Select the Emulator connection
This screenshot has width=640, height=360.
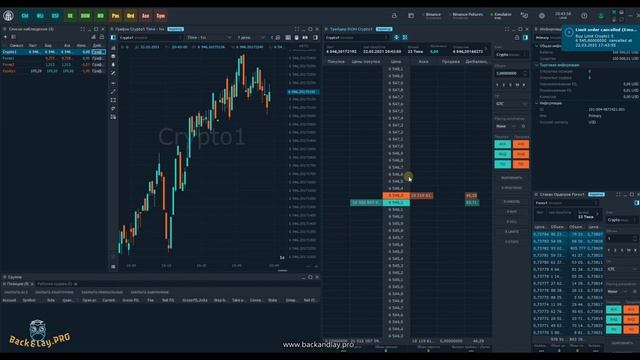pos(501,16)
